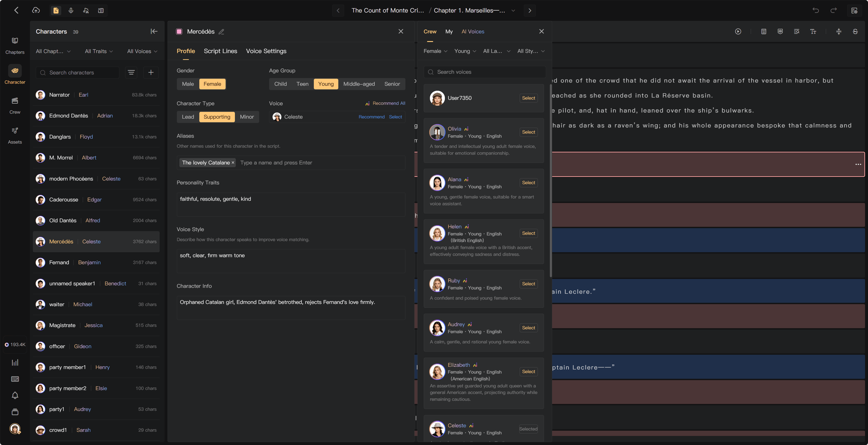Add a new character with plus icon
This screenshot has height=445, width=868.
pos(151,73)
